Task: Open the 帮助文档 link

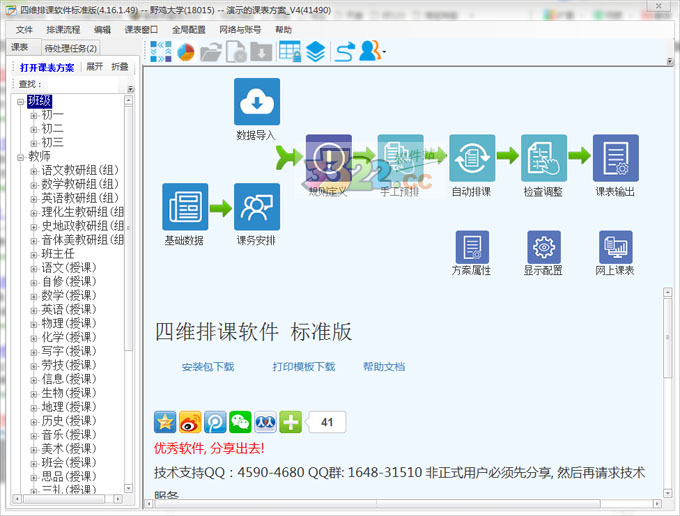Action: pyautogui.click(x=384, y=367)
